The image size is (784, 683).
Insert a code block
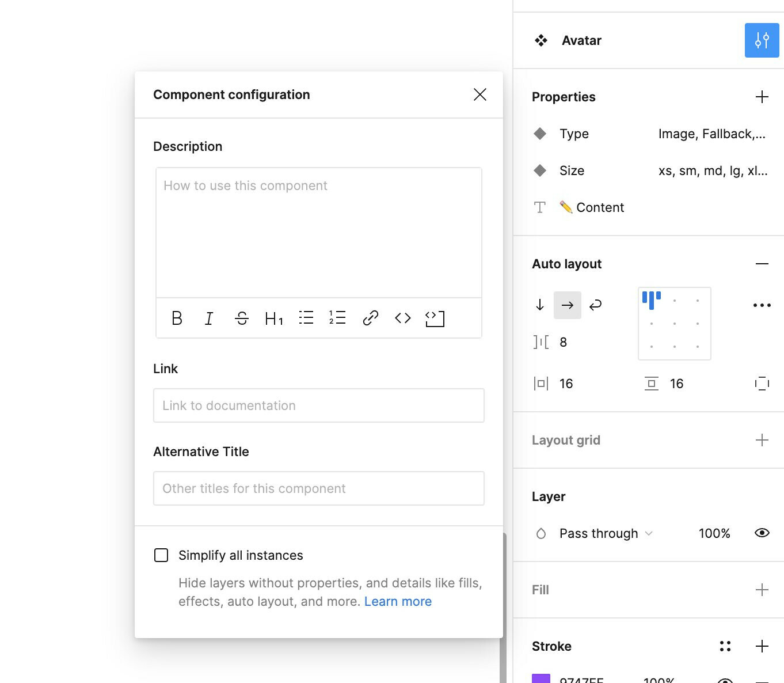pyautogui.click(x=435, y=318)
